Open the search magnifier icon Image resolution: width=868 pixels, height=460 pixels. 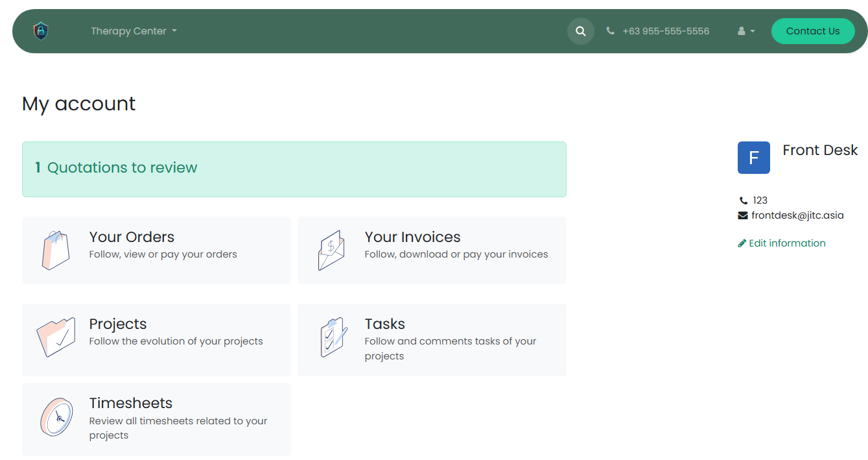580,31
